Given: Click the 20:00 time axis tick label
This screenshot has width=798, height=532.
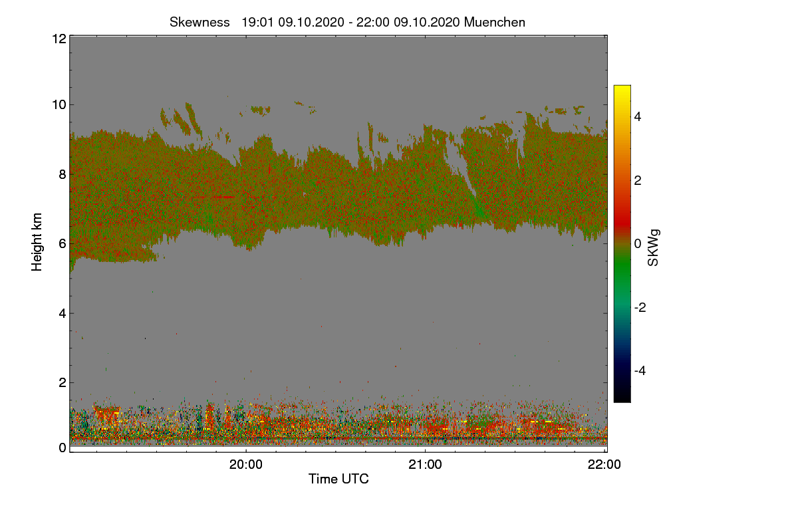Looking at the screenshot, I should 246,465.
